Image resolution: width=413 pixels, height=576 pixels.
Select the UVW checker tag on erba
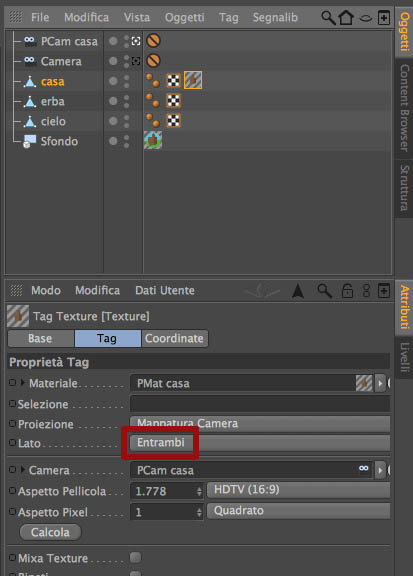click(173, 100)
